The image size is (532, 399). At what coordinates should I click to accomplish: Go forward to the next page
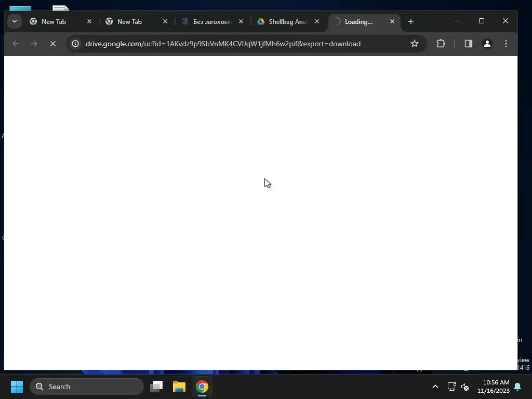coord(34,44)
